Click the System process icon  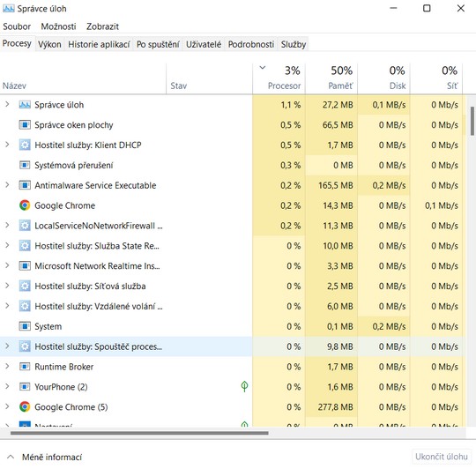pos(25,326)
